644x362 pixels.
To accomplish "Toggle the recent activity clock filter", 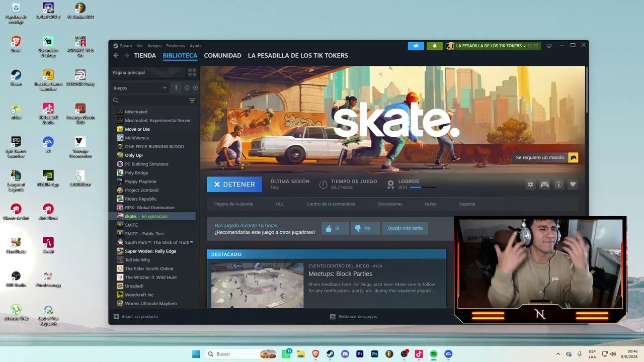I will tap(187, 88).
